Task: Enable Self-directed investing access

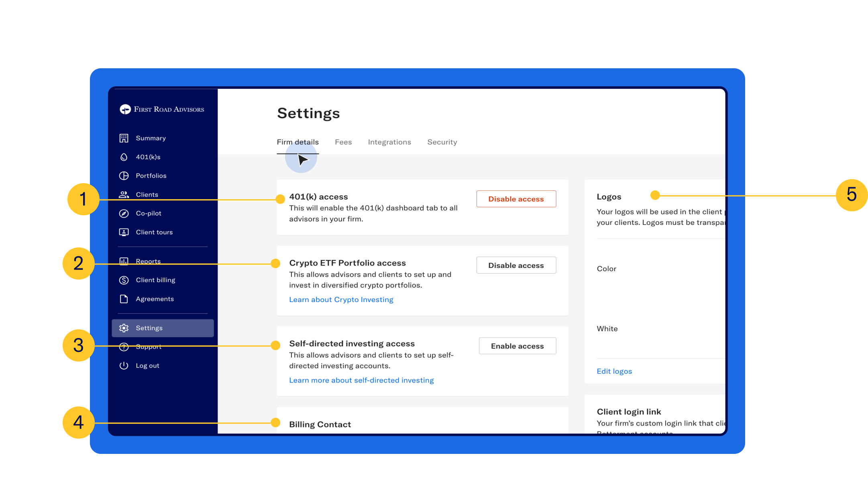Action: click(x=518, y=346)
